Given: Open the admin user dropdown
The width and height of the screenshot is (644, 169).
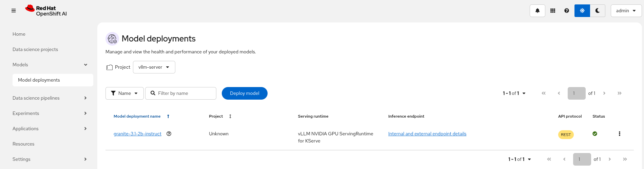Looking at the screenshot, I should pyautogui.click(x=626, y=11).
